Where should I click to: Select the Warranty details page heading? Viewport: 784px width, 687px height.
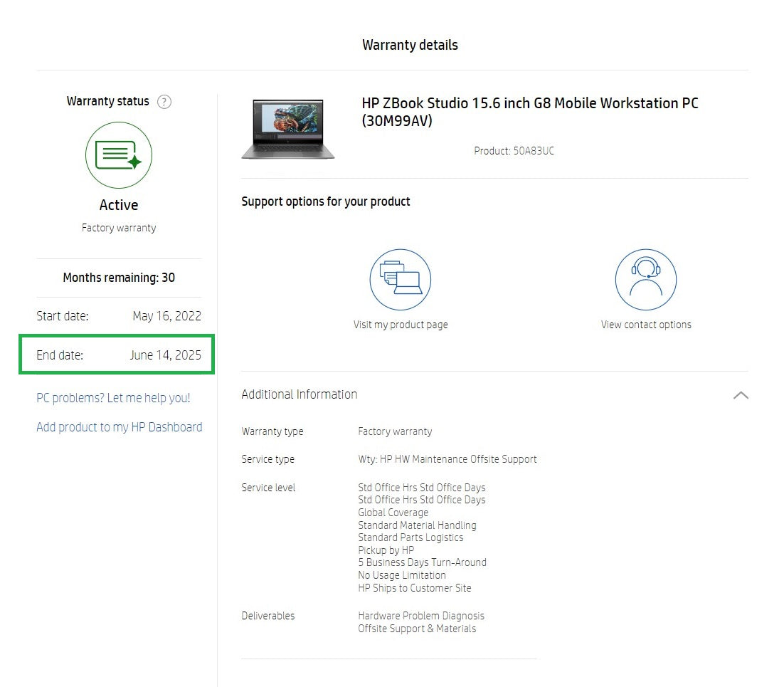(410, 44)
